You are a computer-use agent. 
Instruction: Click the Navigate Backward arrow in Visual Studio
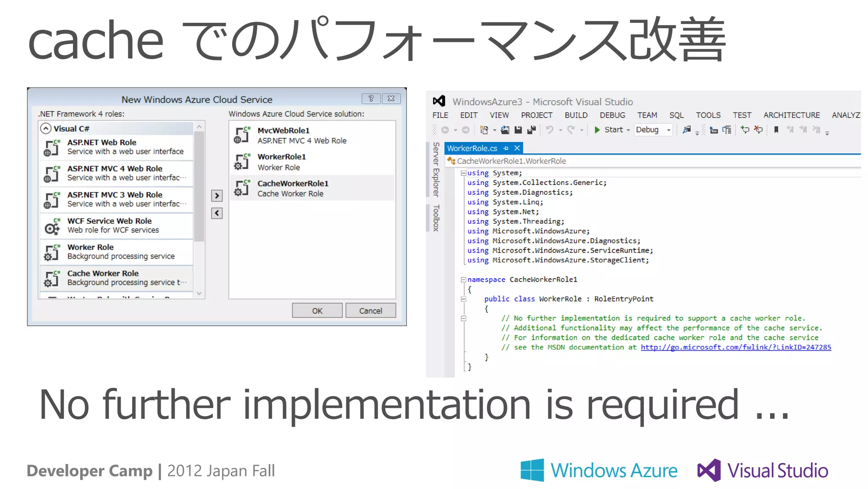point(445,130)
